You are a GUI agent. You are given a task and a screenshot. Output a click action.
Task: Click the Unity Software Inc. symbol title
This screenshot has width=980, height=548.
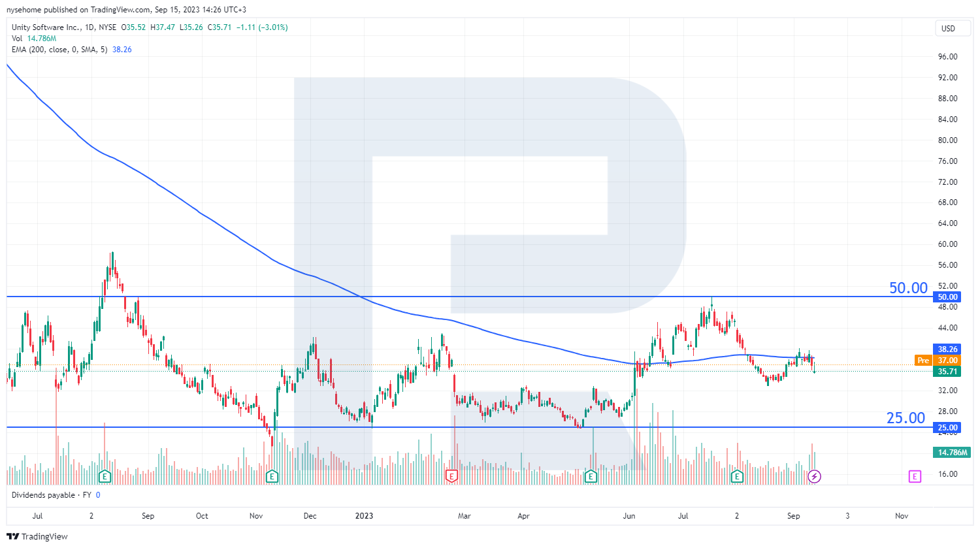(x=47, y=27)
